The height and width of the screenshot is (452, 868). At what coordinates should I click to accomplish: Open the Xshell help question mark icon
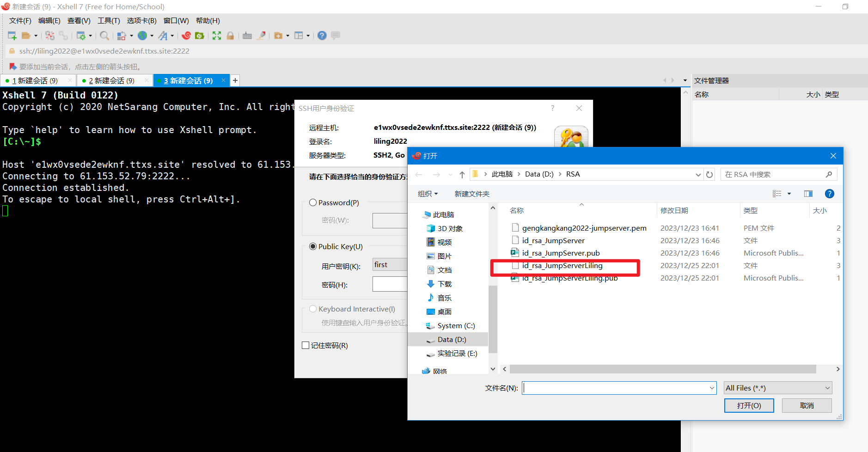click(x=322, y=36)
